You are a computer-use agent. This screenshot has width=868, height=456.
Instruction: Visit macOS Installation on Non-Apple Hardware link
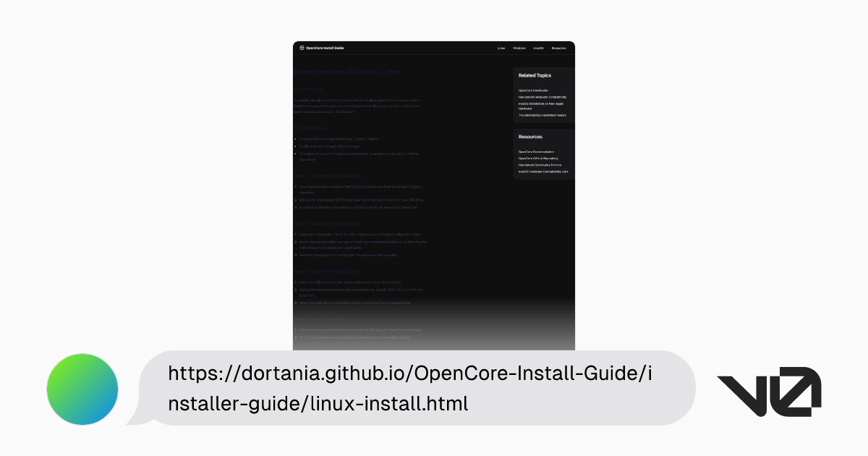click(542, 103)
